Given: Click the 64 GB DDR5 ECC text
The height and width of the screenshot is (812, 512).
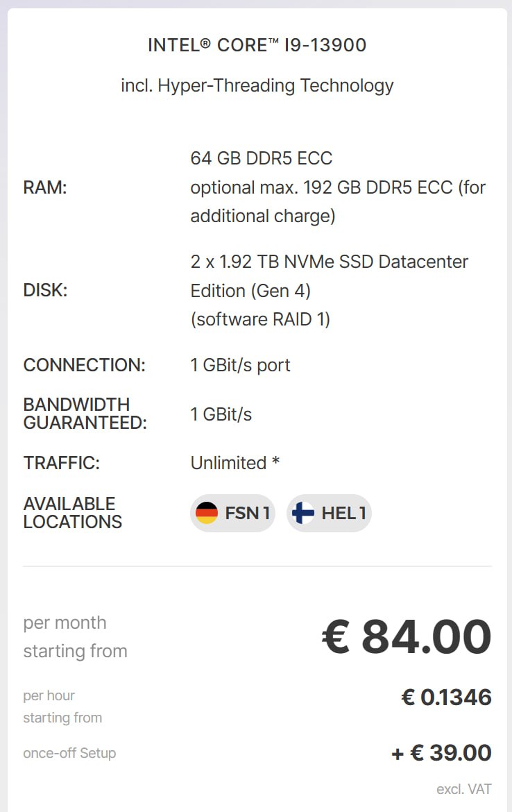Looking at the screenshot, I should tap(262, 158).
